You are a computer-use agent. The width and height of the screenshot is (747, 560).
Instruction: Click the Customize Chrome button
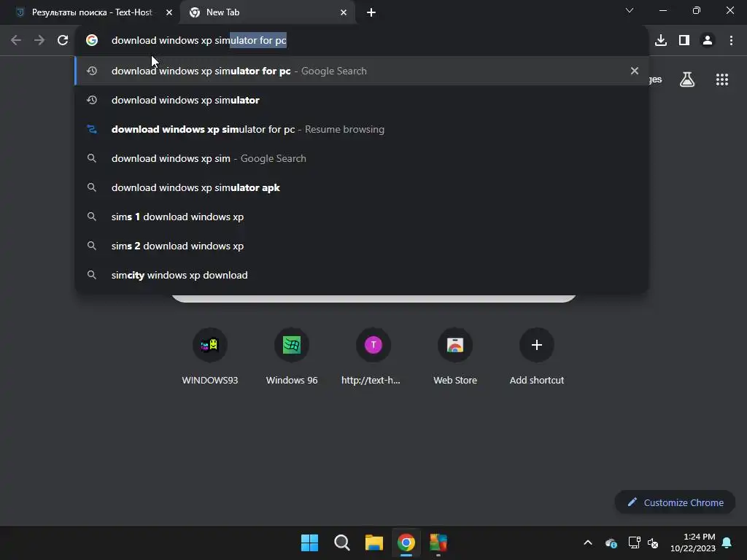pyautogui.click(x=675, y=502)
